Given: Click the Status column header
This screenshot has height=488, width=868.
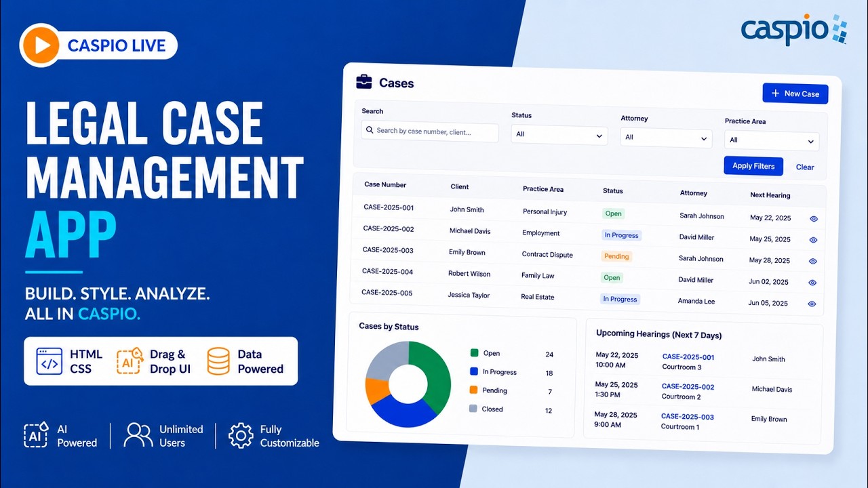Looking at the screenshot, I should pos(612,190).
